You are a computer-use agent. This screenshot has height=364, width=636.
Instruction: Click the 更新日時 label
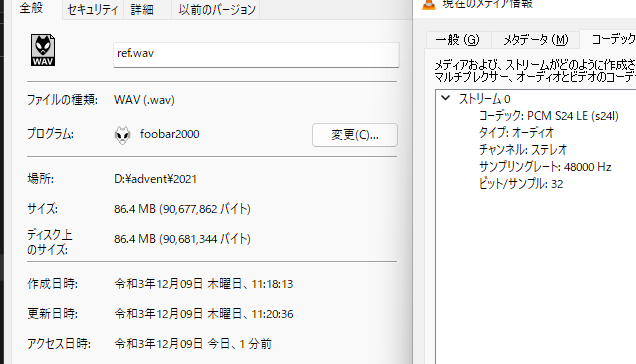pos(52,314)
